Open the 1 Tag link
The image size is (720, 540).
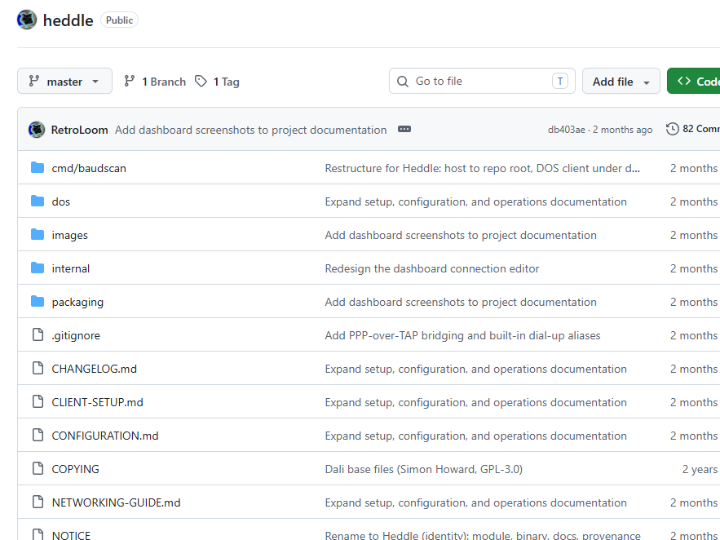click(217, 81)
